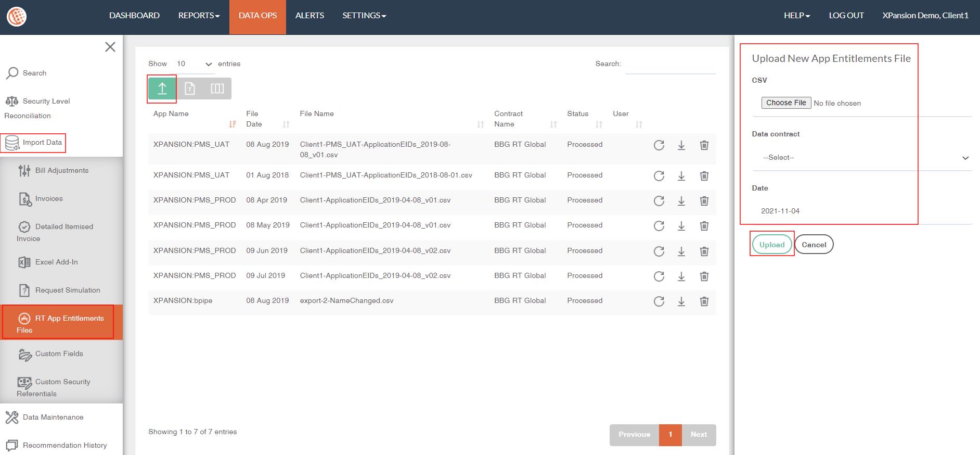Image resolution: width=980 pixels, height=455 pixels.
Task: Download the XPANSION:bpipe entitlement file
Action: pyautogui.click(x=681, y=301)
